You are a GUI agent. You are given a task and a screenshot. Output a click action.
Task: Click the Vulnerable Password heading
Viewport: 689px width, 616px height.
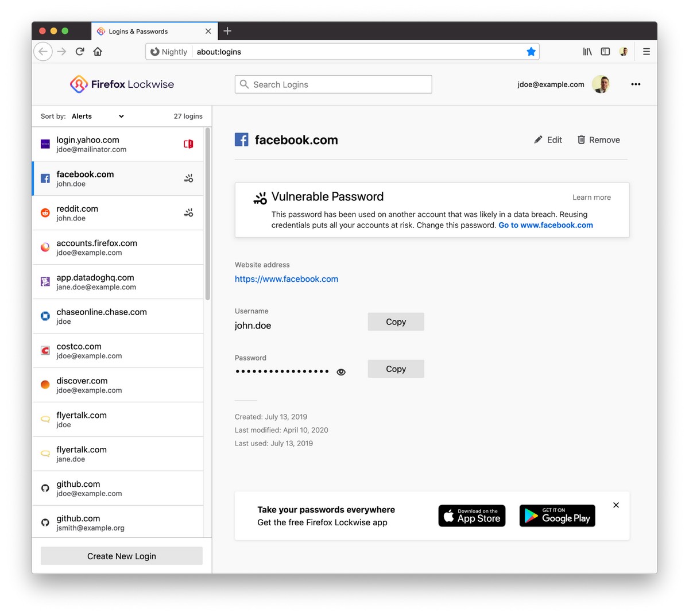coord(327,196)
